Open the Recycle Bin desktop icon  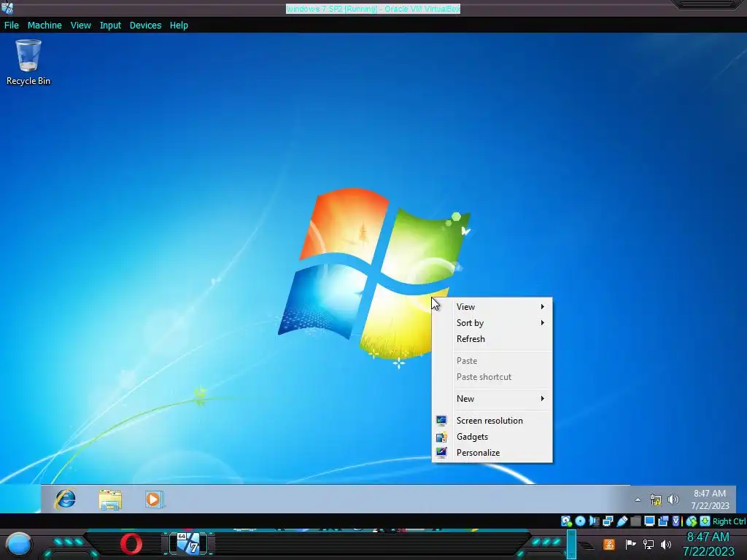click(x=28, y=63)
